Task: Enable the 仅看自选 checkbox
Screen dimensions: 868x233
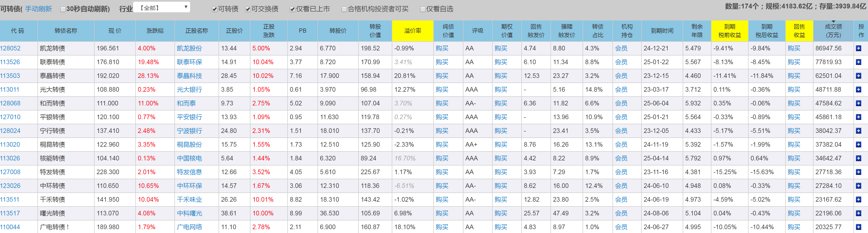Action: point(423,9)
